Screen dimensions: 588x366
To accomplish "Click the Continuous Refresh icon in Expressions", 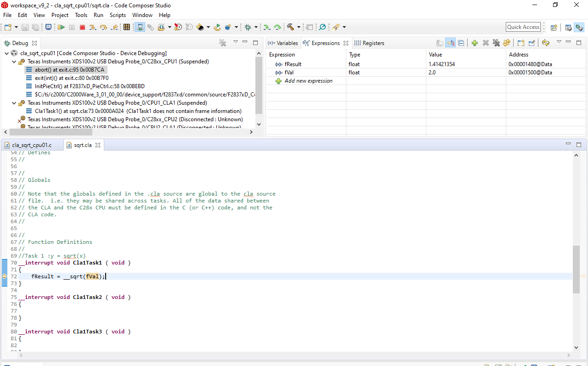I will tap(545, 43).
